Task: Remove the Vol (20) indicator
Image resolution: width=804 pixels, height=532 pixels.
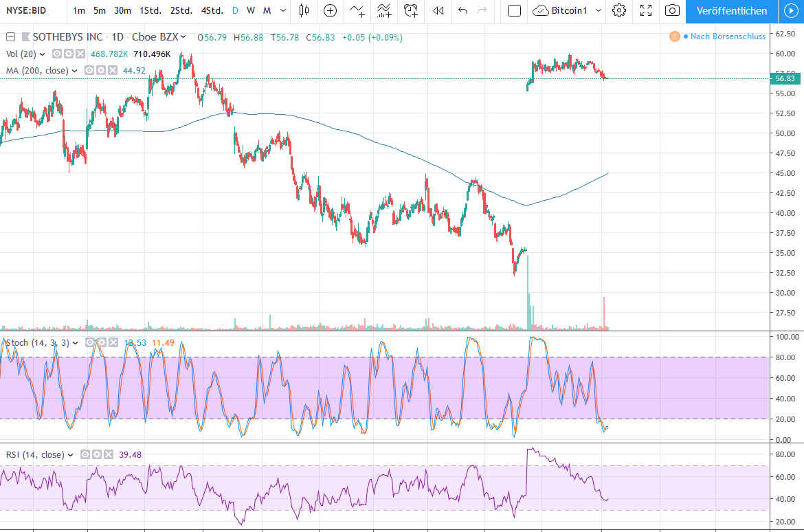Action: click(x=80, y=54)
